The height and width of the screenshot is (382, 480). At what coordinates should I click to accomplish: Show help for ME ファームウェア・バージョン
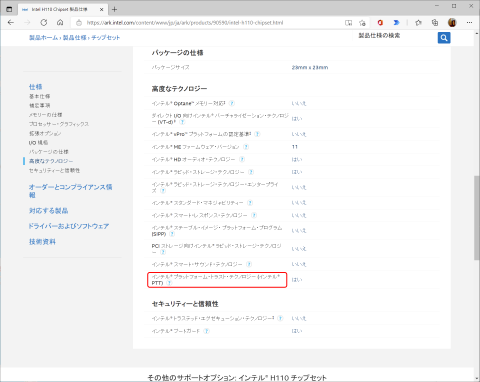click(x=246, y=147)
